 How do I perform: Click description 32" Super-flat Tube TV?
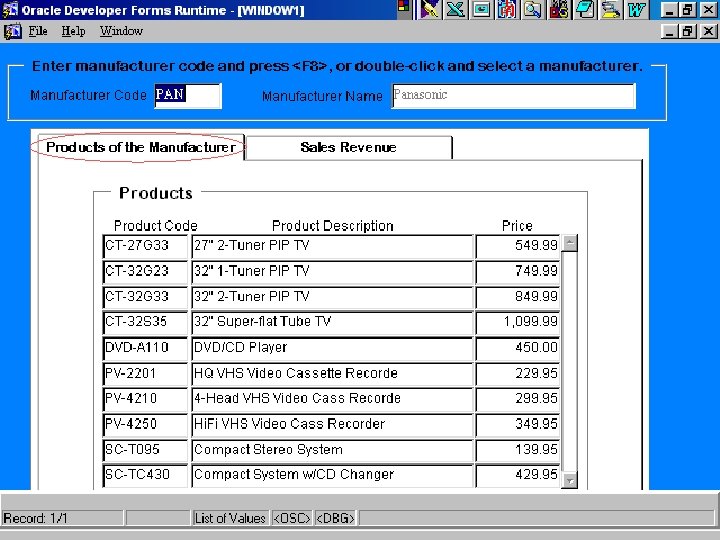click(x=332, y=322)
